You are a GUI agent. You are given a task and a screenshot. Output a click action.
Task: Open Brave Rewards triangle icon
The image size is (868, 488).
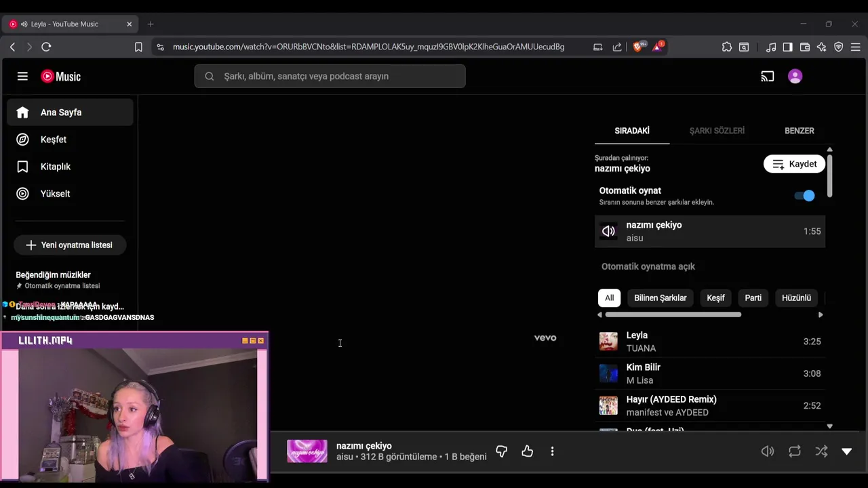point(658,46)
